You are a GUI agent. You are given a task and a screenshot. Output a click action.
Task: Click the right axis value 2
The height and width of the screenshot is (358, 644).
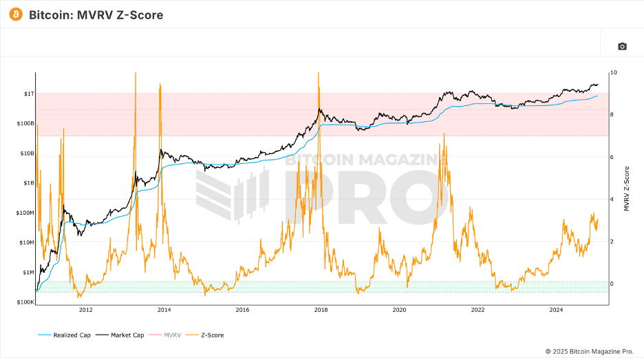(x=612, y=242)
